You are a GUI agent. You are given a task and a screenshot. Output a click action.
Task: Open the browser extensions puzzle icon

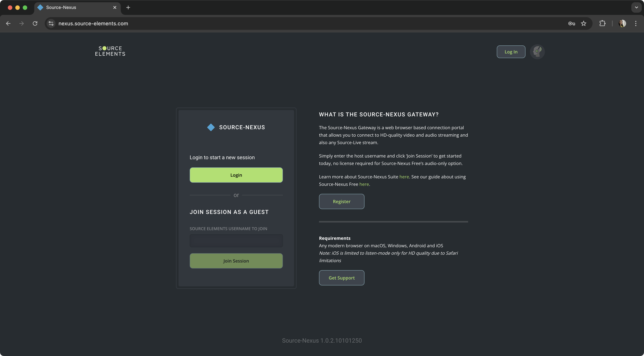coord(602,23)
